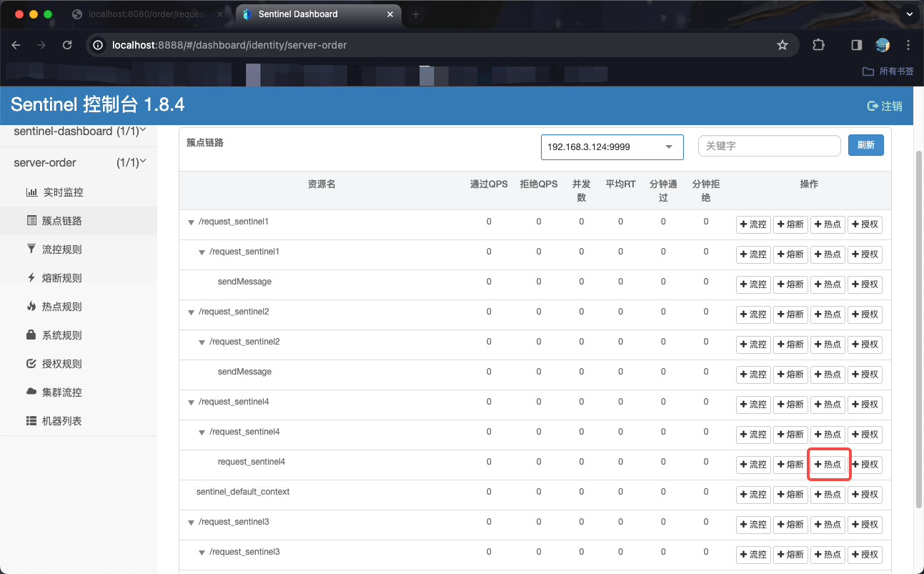Add 热点 rule for request_sentinel4 resource row
The height and width of the screenshot is (574, 924).
coord(828,465)
